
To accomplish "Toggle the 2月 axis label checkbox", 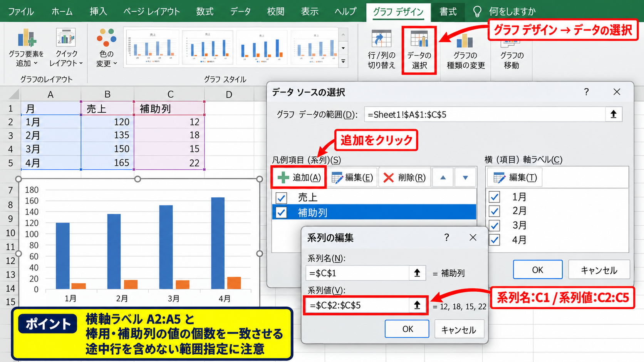I will 495,211.
